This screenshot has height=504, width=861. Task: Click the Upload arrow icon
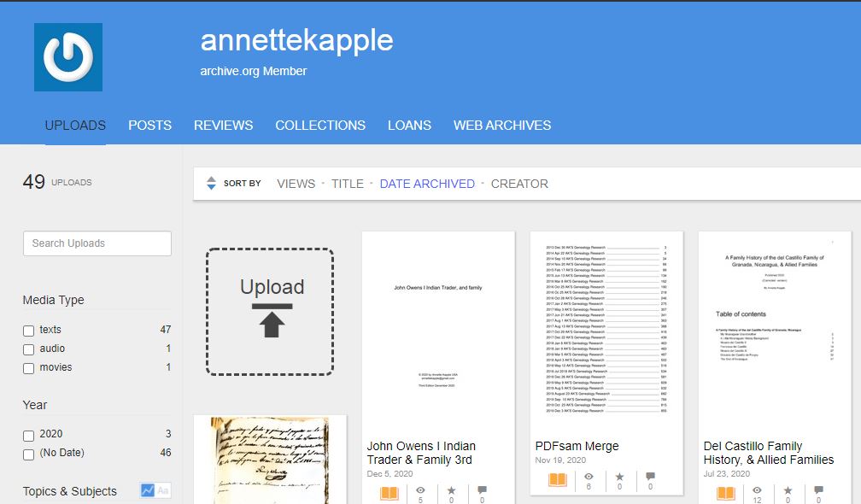coord(272,320)
